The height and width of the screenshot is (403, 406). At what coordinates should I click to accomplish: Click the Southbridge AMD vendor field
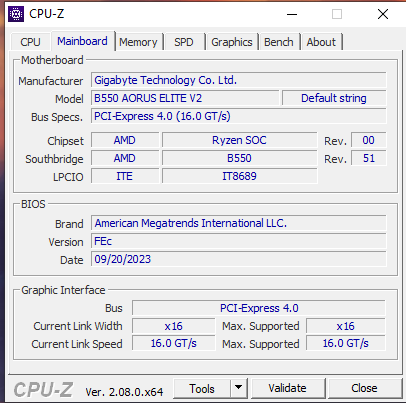125,158
